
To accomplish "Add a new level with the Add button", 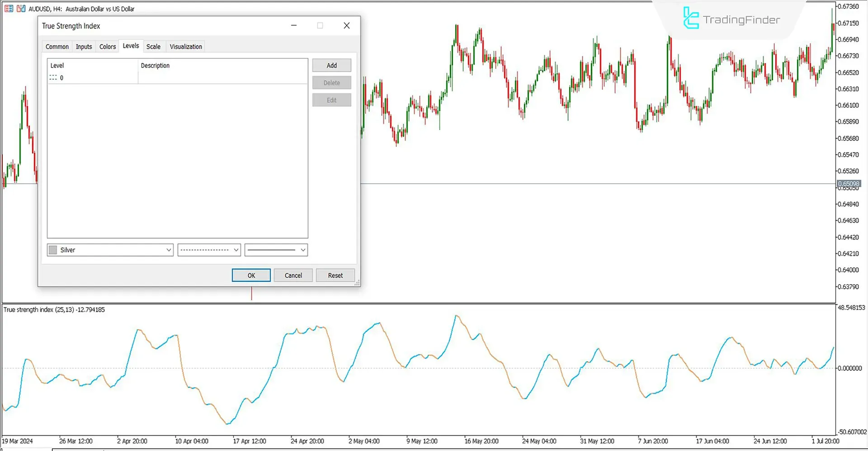I will coord(331,65).
